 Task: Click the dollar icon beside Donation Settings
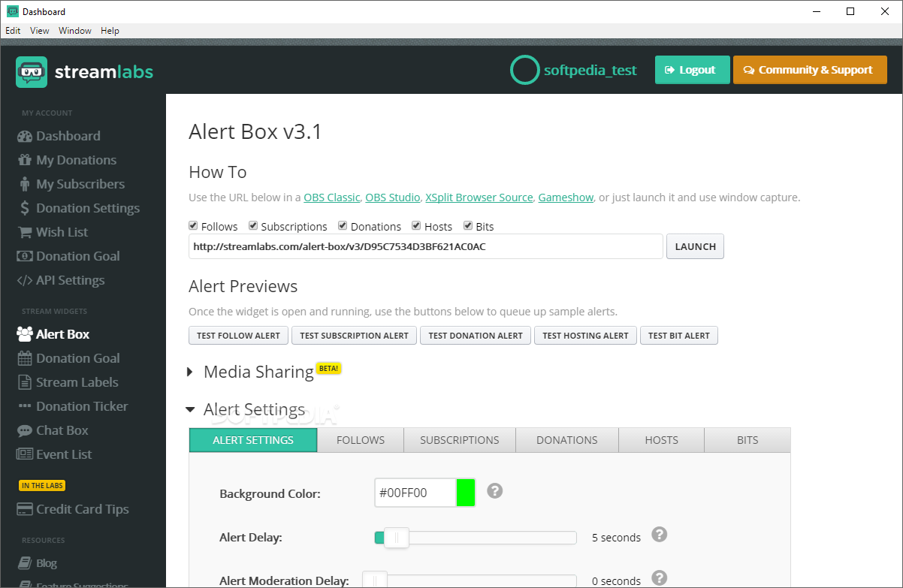coord(25,208)
